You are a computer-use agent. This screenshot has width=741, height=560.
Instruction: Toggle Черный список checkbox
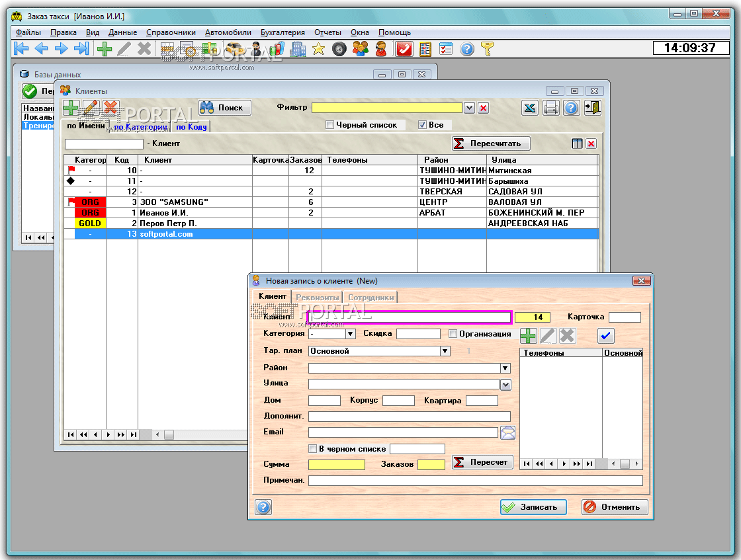click(x=330, y=125)
